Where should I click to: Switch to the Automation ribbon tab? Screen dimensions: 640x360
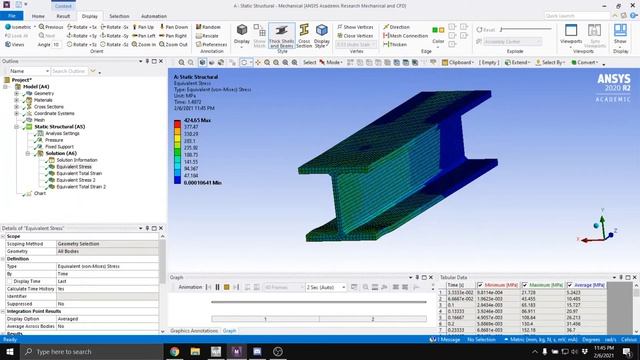[x=154, y=16]
